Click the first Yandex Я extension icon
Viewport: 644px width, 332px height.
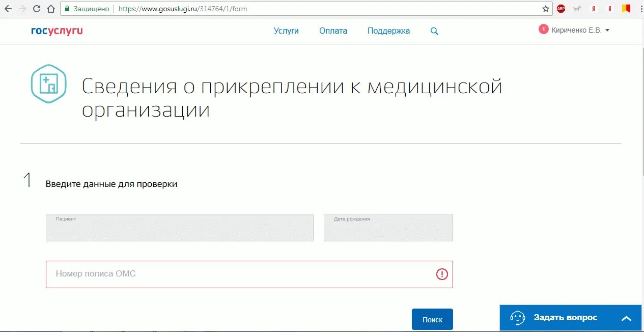pos(594,9)
